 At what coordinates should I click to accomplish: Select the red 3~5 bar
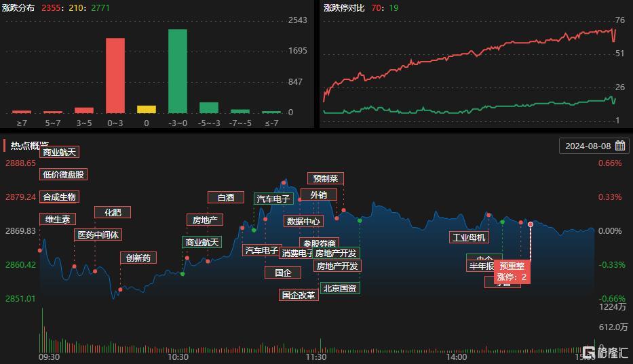(x=84, y=110)
